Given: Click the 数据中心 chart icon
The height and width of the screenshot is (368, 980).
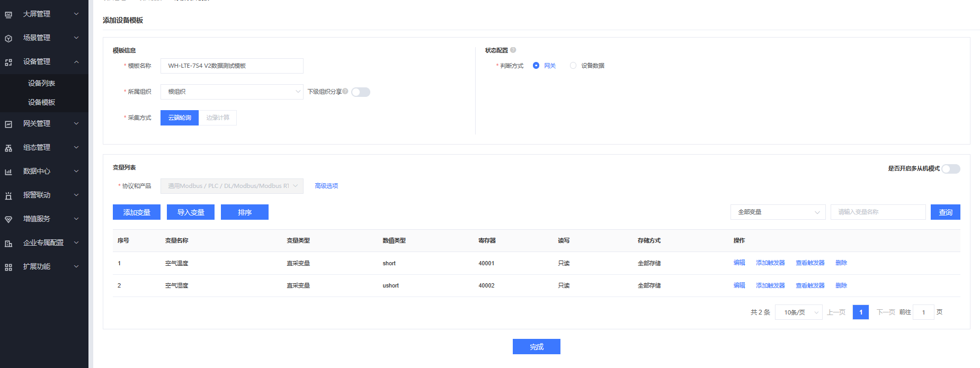Looking at the screenshot, I should click(8, 172).
